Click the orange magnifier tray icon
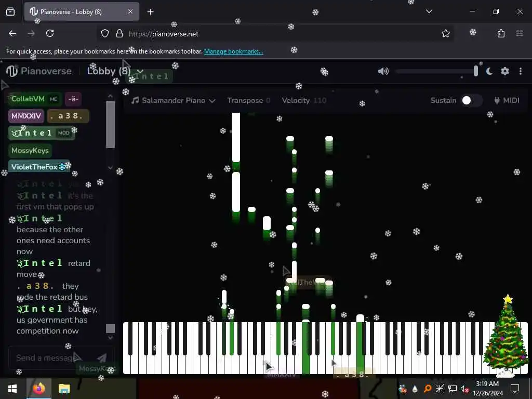The image size is (532, 399). (428, 389)
